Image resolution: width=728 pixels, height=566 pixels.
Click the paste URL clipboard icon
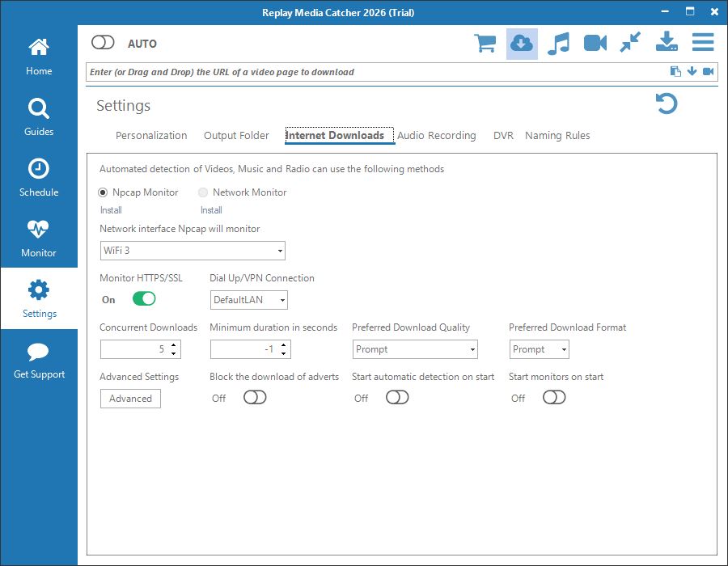[675, 72]
